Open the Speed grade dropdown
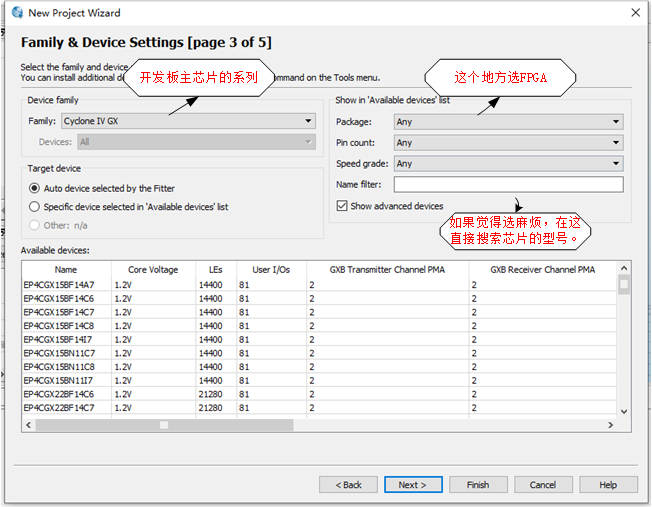652x507 pixels. (x=509, y=163)
